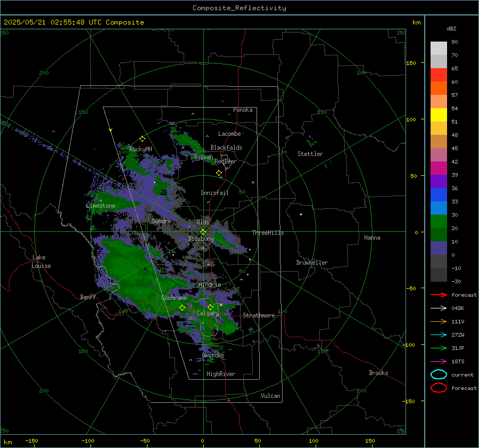
Task: Click the Sundre town label
Action: pos(161,221)
